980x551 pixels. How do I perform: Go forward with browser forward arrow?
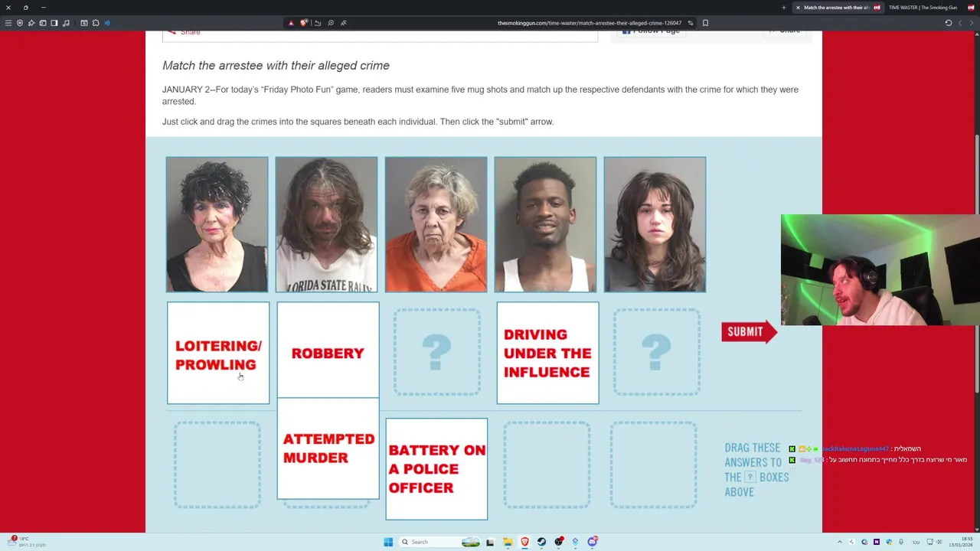point(972,23)
